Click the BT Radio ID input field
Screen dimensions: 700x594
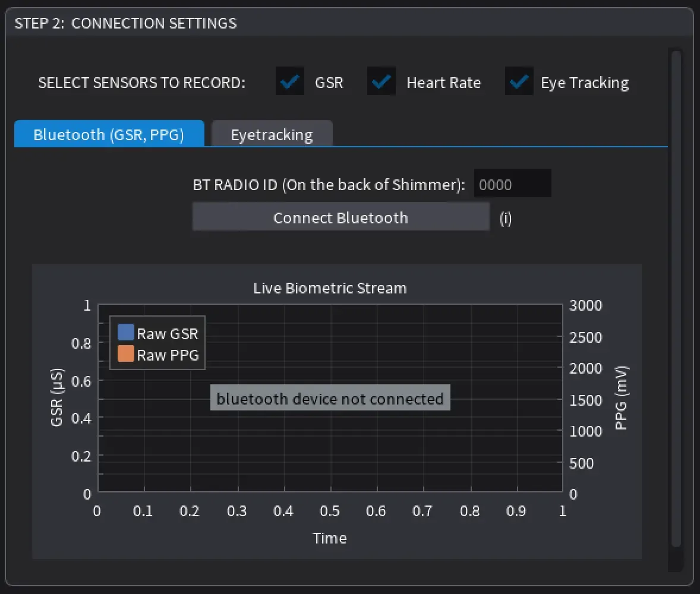(512, 184)
